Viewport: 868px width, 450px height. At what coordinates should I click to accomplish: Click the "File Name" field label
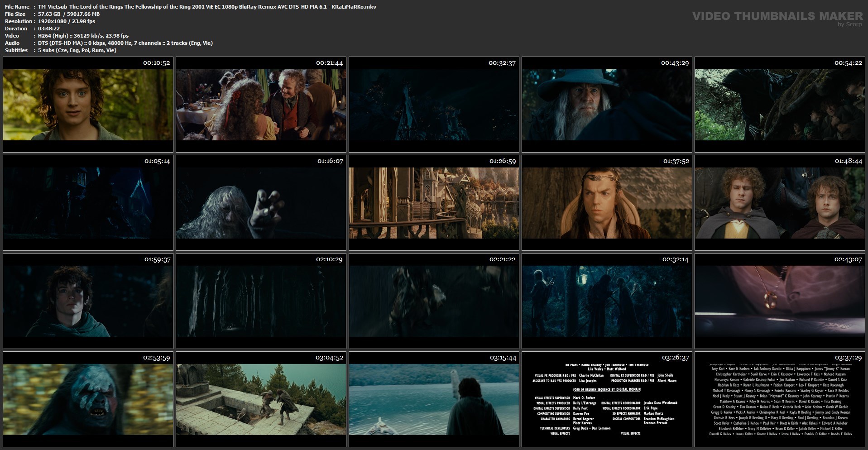(x=17, y=7)
